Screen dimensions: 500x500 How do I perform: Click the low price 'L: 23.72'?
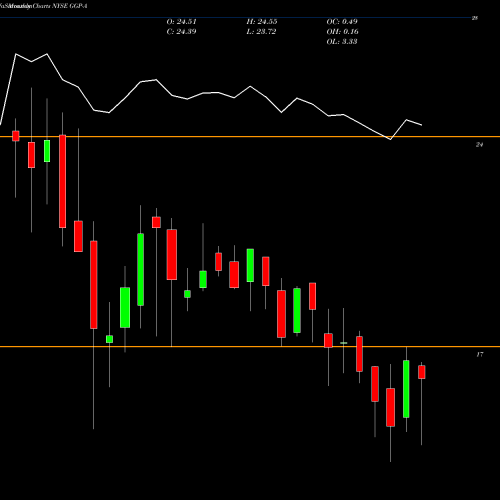261,32
